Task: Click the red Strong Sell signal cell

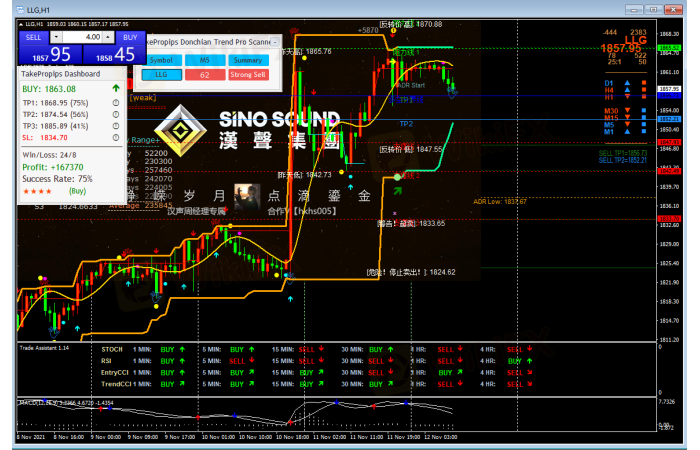Action: point(247,74)
